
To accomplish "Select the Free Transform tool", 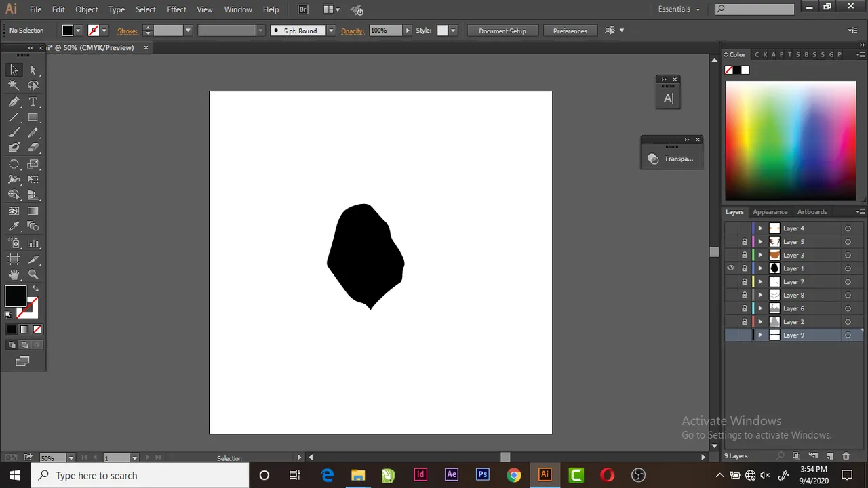I will click(x=33, y=180).
